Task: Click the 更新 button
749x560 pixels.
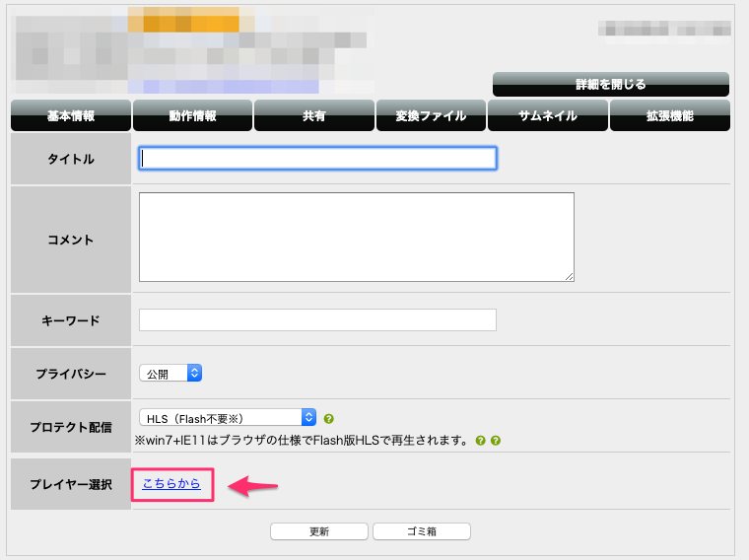Action: click(318, 531)
